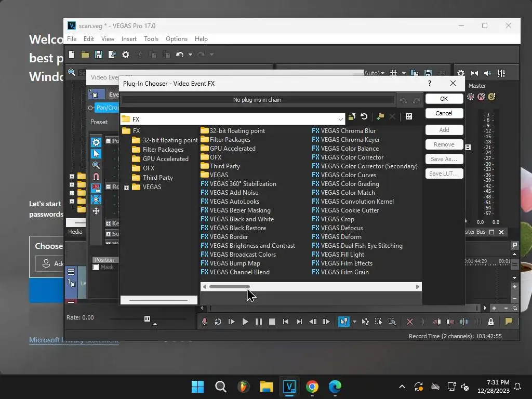Click the Save As... button
Image resolution: width=532 pixels, height=399 pixels.
pyautogui.click(x=444, y=159)
